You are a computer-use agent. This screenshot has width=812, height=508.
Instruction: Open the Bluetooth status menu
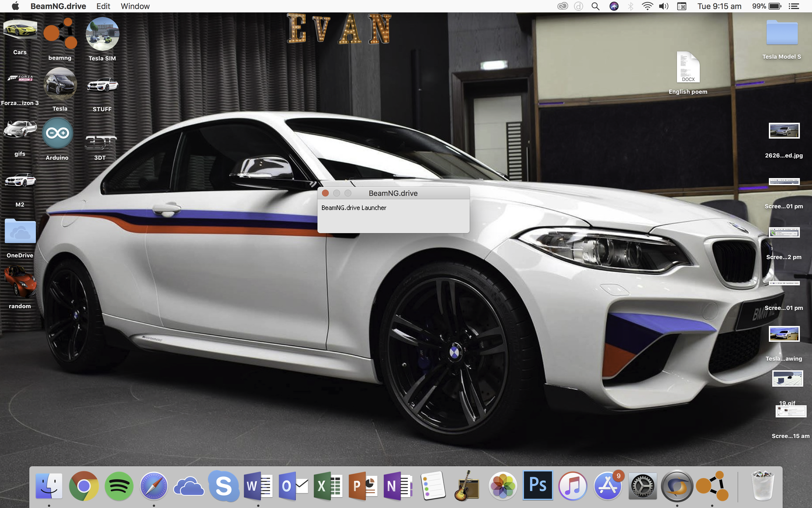click(x=631, y=6)
